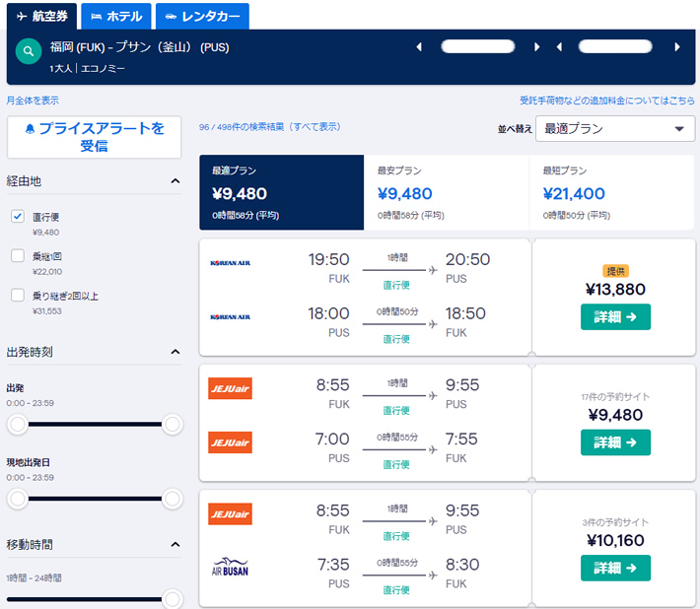
Task: Click すべて表示 search results link
Action: (315, 127)
